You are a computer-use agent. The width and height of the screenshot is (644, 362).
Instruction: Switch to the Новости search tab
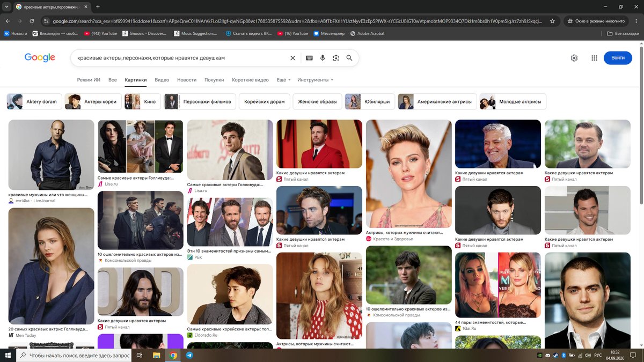pos(187,80)
